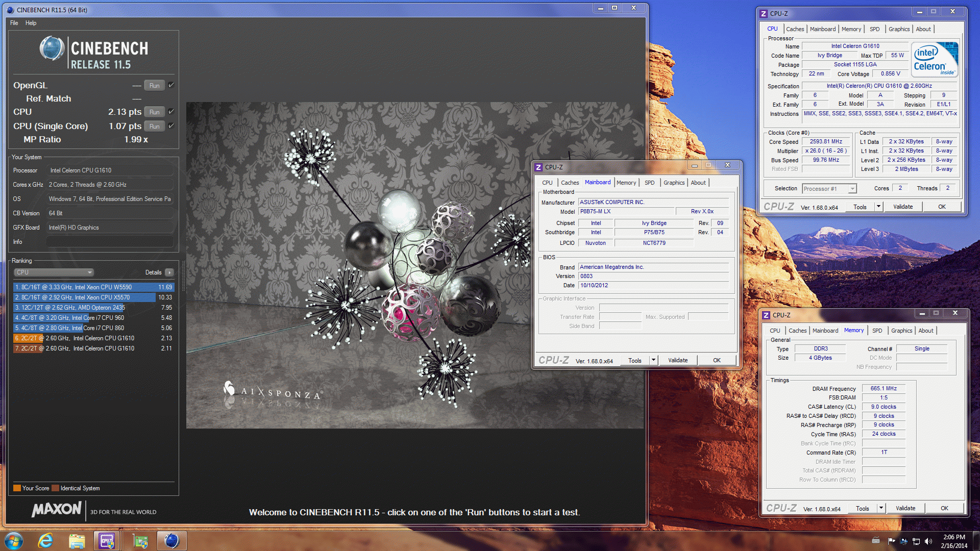
Task: Toggle the CPU test checkbox
Action: pyautogui.click(x=171, y=112)
